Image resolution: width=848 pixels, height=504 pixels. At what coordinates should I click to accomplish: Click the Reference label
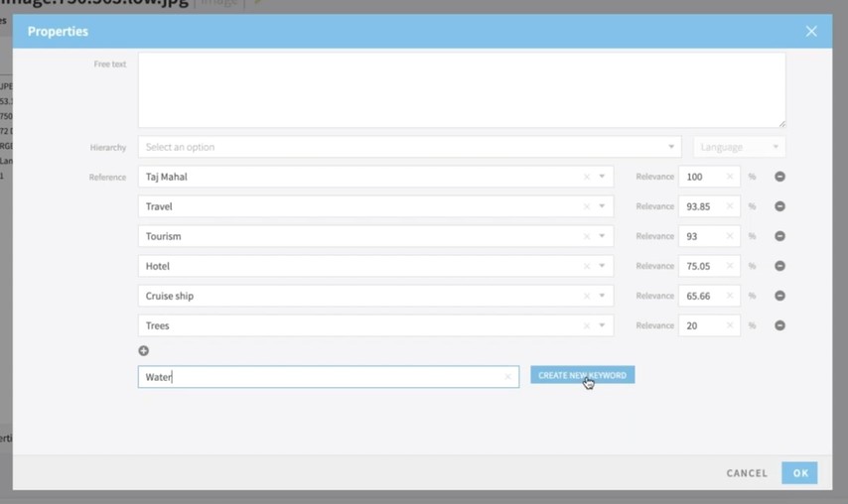pos(107,178)
